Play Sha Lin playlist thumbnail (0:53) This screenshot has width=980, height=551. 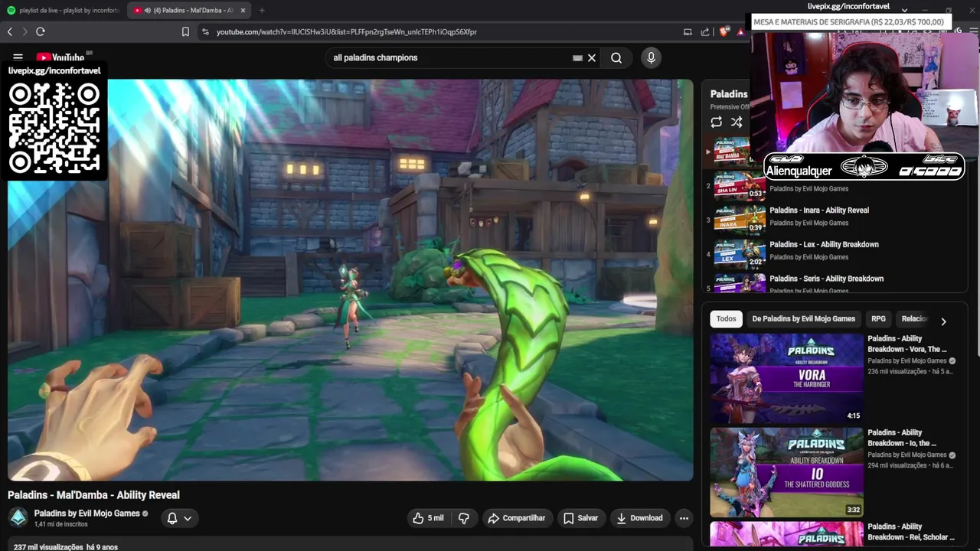point(740,186)
